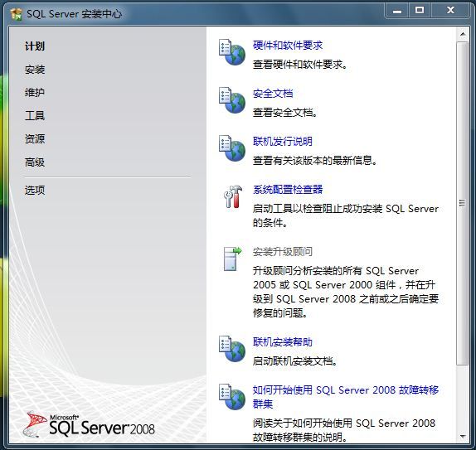Select the 计划 category in left panel
The image size is (476, 450).
click(x=35, y=46)
